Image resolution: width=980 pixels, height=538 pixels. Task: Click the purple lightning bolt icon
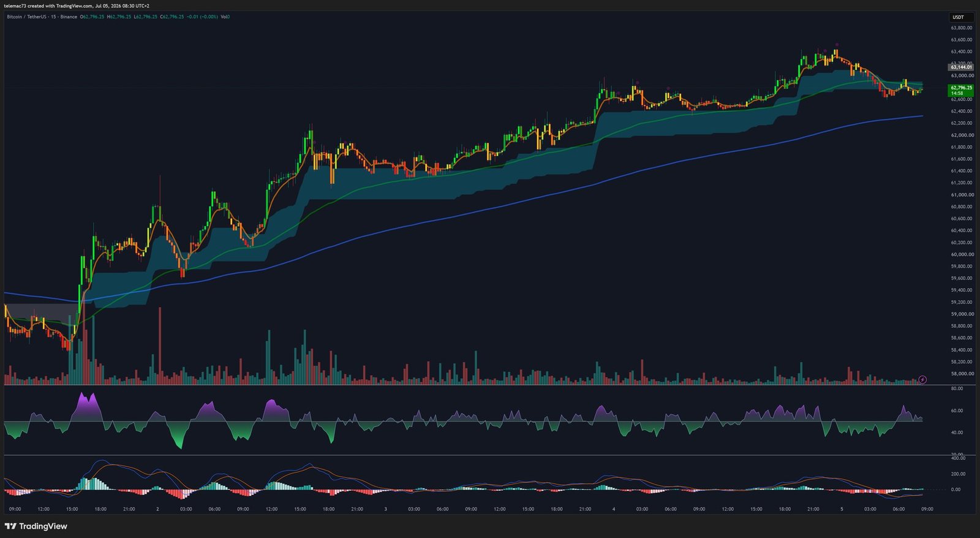pos(922,380)
